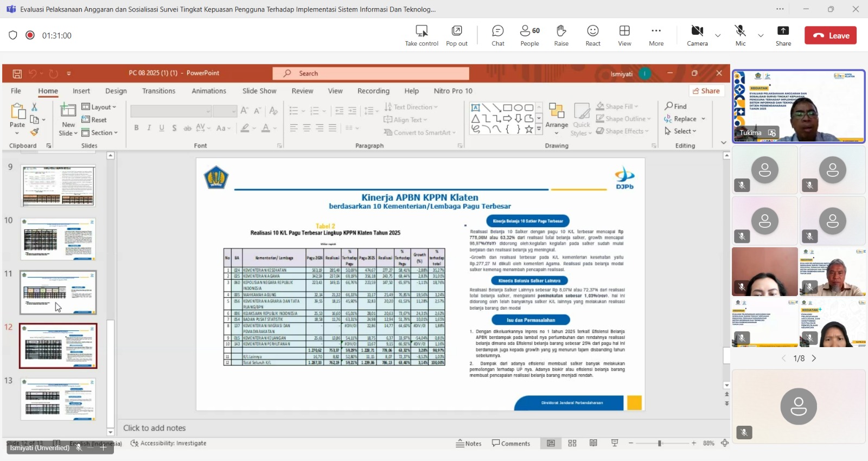This screenshot has height=461, width=868.
Task: Expand the Camera options dropdown arrow
Action: 718,36
